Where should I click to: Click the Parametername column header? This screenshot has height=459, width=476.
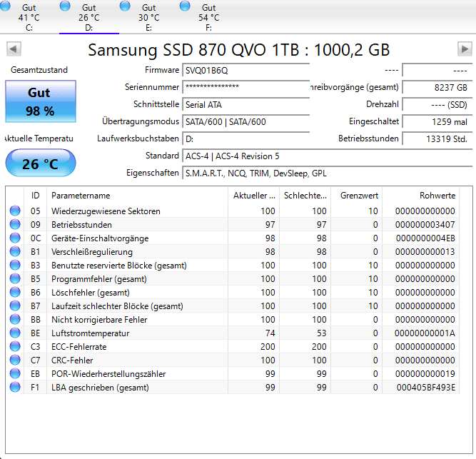click(138, 196)
